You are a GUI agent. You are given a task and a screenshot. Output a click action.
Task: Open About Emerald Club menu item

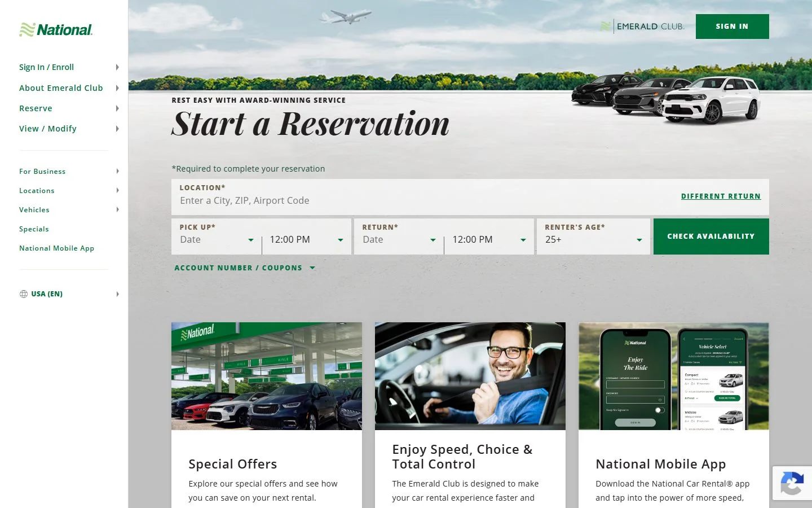coord(61,88)
